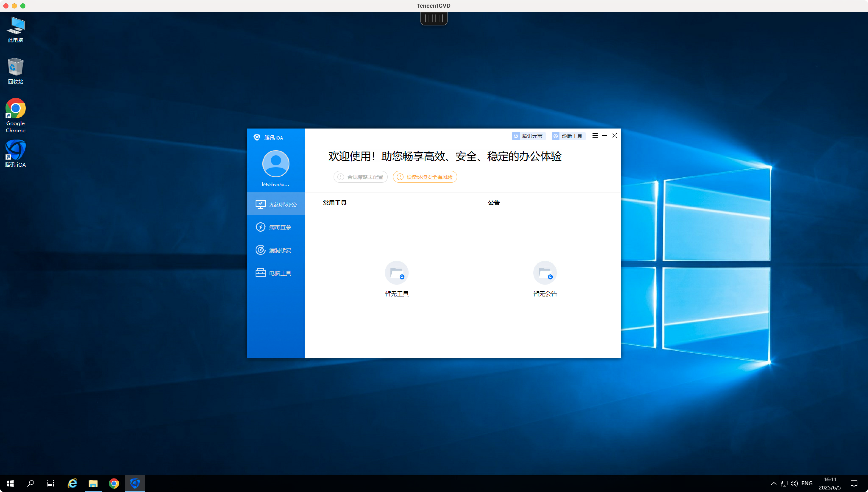This screenshot has width=868, height=492.
Task: Select the 无边界办公 sidebar tab
Action: [x=276, y=204]
